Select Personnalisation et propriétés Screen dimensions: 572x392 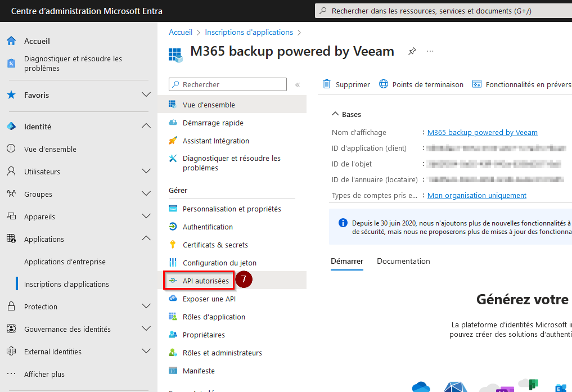click(232, 209)
